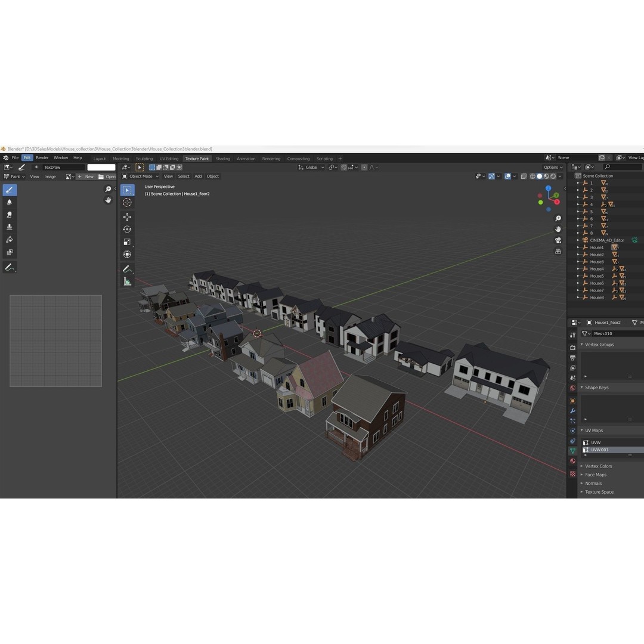Click the viewport zoom magnifier gizmo

coord(558,218)
